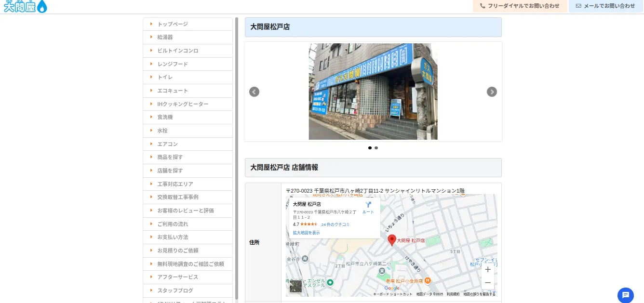Click the 大問屋 logo with water drop

click(x=26, y=6)
